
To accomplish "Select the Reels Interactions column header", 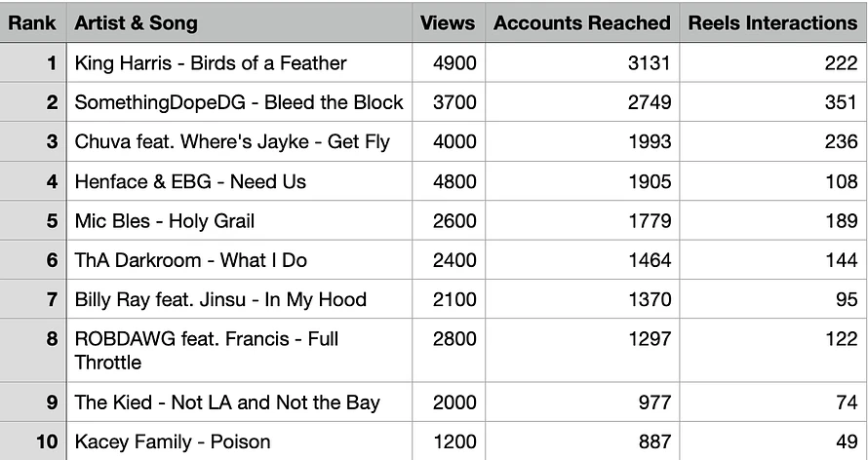I will point(773,22).
